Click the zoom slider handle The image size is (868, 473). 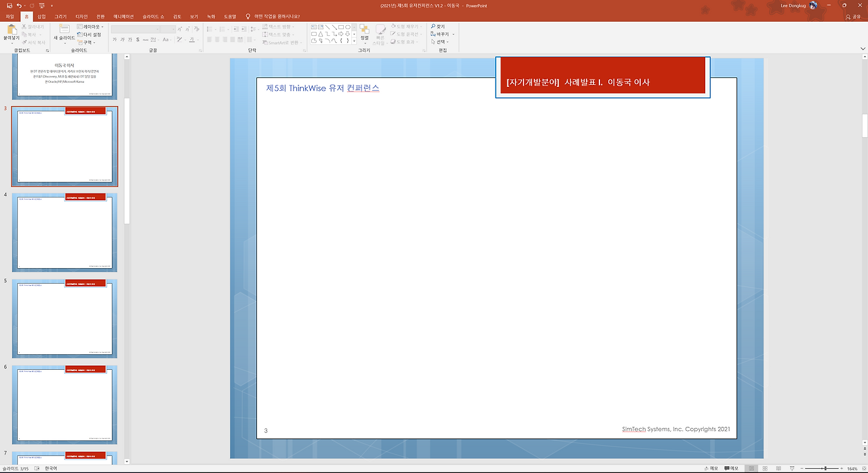[x=825, y=468]
